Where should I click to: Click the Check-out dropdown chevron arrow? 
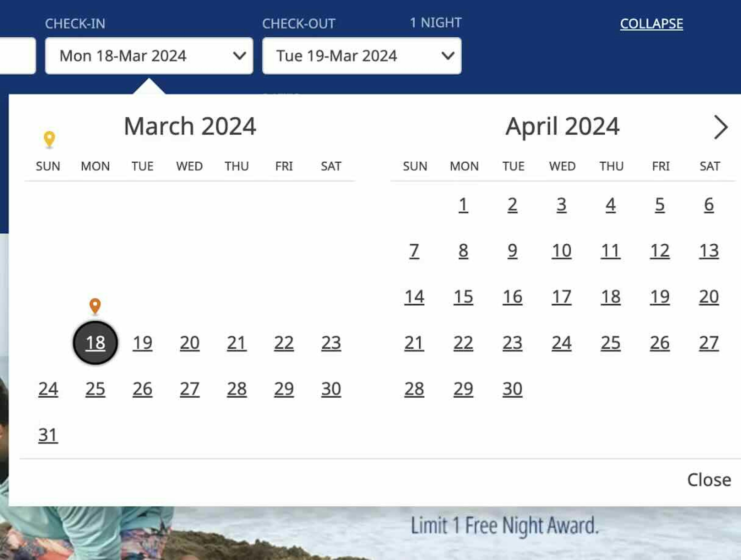coord(448,56)
